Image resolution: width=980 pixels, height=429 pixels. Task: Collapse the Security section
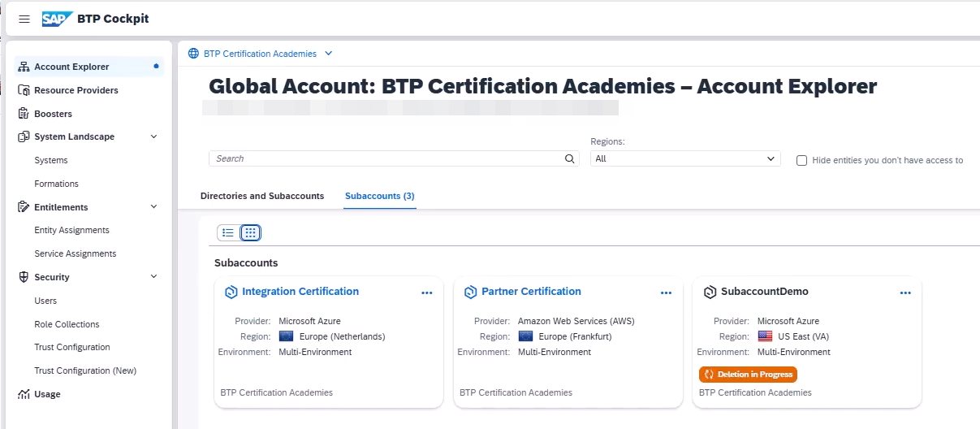(x=154, y=277)
